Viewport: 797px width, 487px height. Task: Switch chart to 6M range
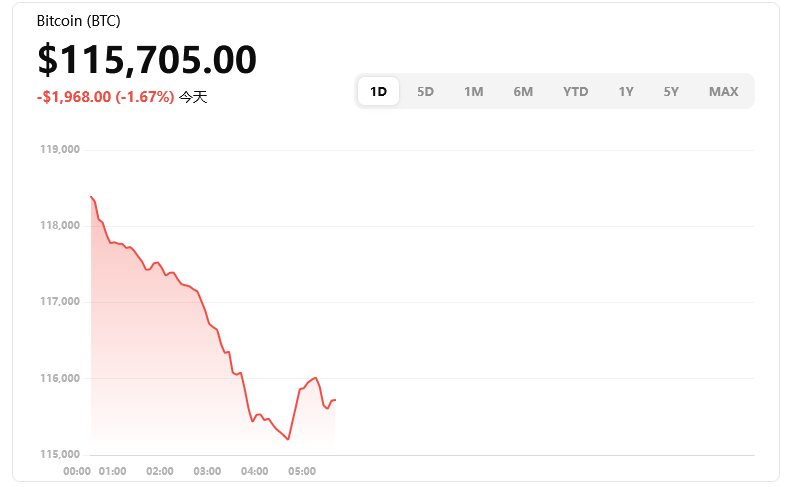(523, 91)
